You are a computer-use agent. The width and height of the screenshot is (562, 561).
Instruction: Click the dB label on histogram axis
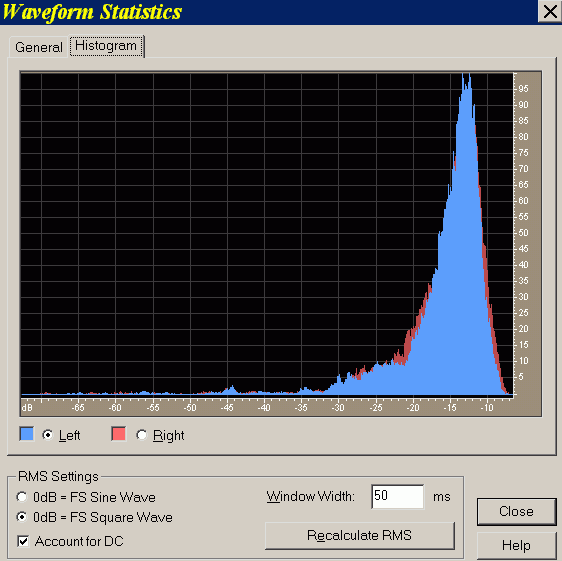click(27, 408)
